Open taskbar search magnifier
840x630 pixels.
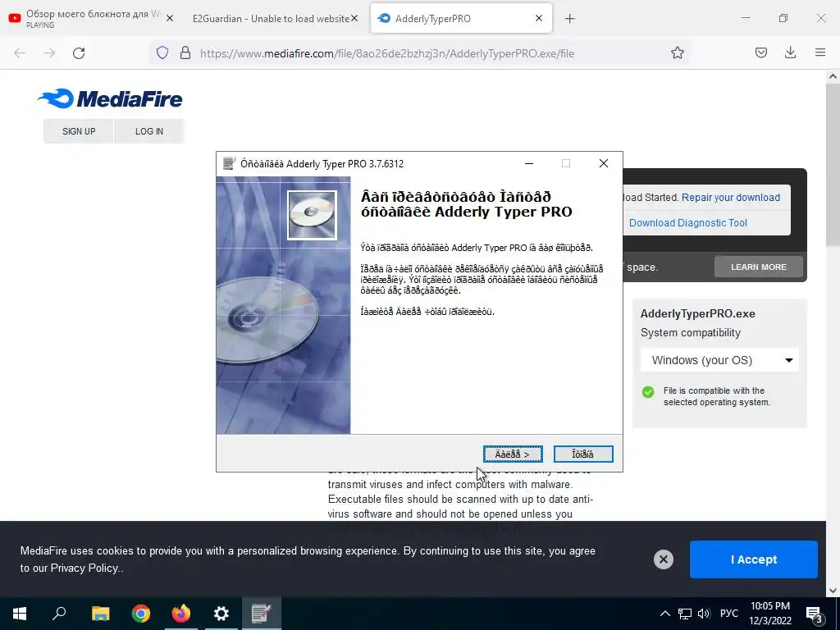pos(59,614)
